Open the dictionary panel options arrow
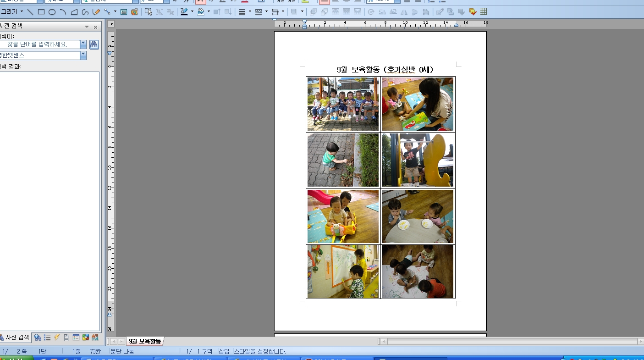 87,27
